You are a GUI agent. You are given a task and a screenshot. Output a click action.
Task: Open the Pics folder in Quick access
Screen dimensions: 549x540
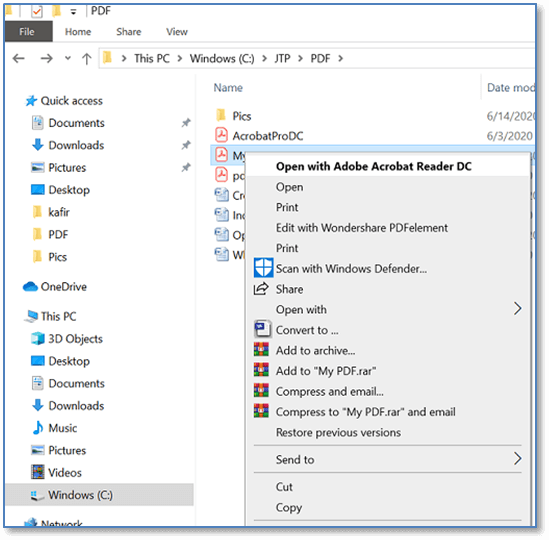(57, 257)
